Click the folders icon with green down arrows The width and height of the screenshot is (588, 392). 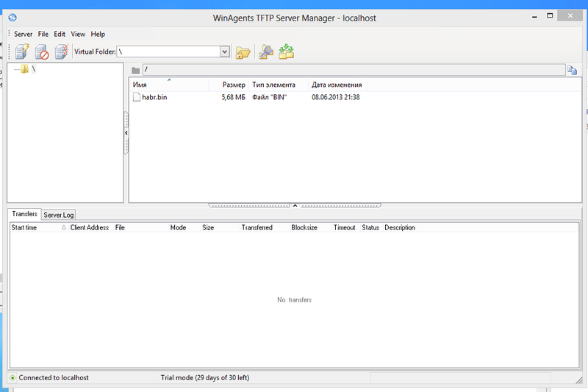pyautogui.click(x=286, y=51)
